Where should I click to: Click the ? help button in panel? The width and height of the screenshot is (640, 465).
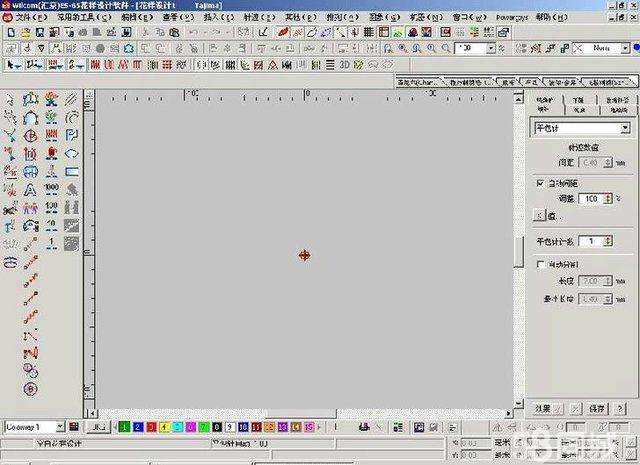point(620,408)
